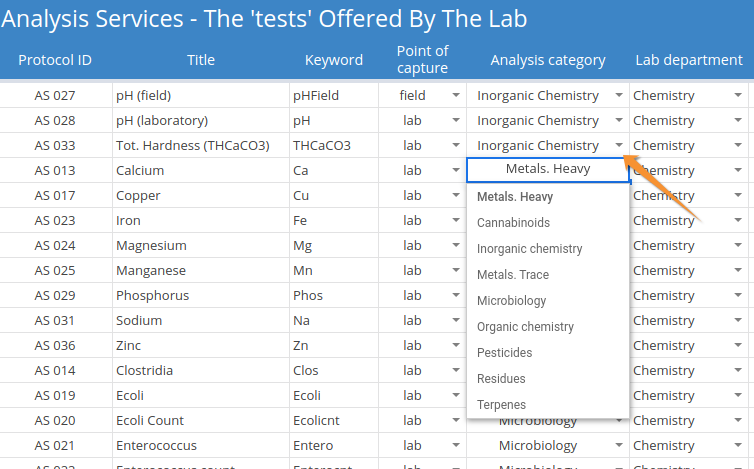Select the AS 023 protocol ID cell
Screen dimensions: 754x469
pos(55,221)
